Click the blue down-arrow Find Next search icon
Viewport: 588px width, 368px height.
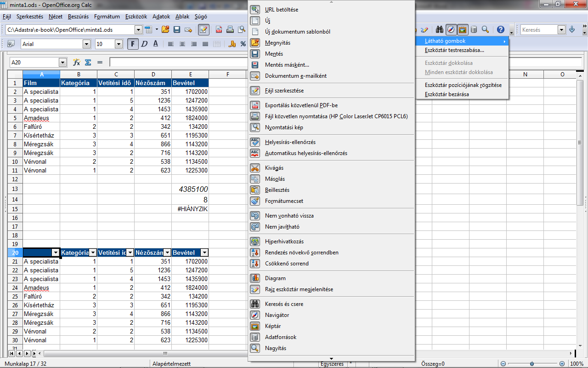(572, 29)
